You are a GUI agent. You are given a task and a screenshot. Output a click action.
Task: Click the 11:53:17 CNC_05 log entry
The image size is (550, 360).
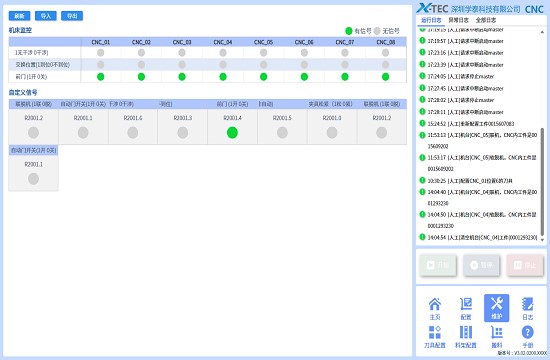coord(482,163)
